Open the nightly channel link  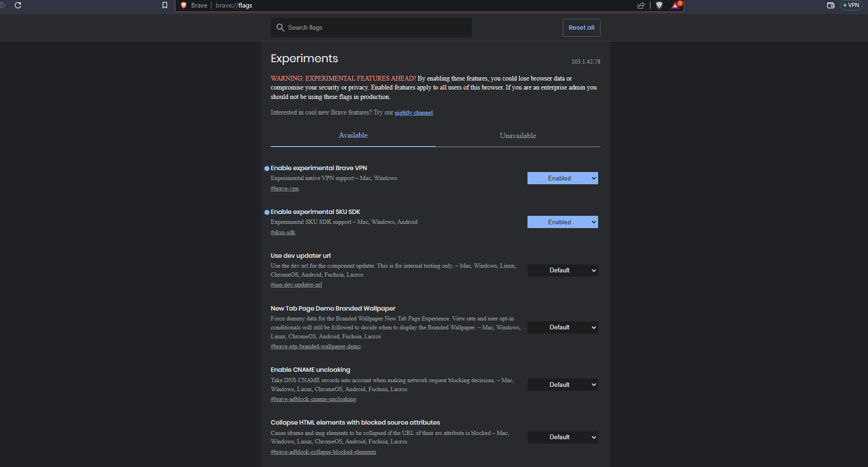point(414,112)
